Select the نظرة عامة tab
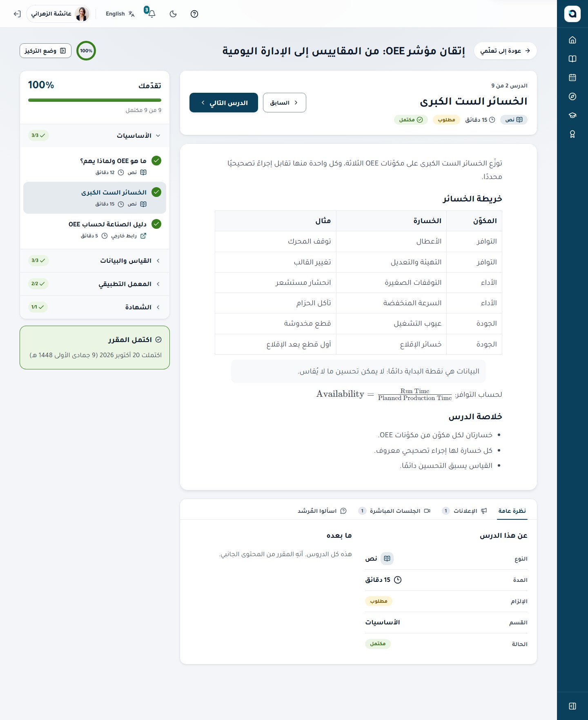588x720 pixels. pyautogui.click(x=512, y=511)
